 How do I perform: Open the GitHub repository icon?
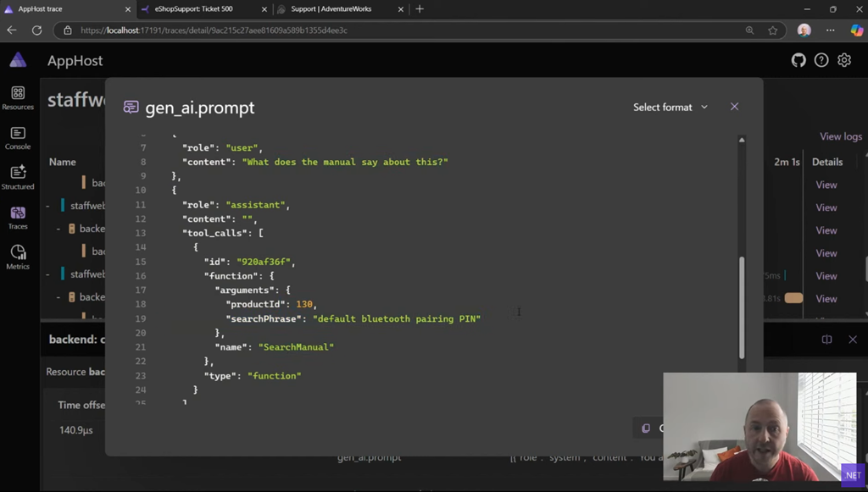pos(798,60)
